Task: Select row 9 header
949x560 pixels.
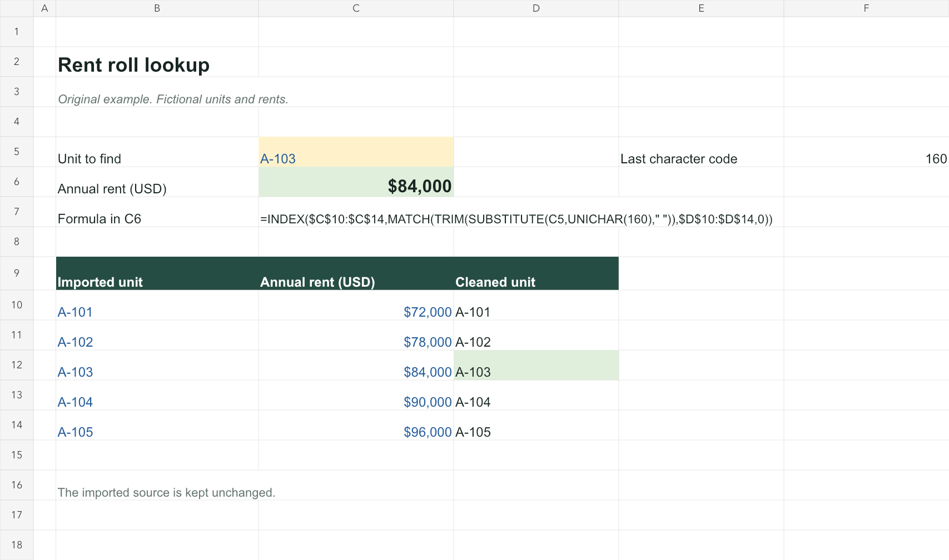Action: 17,273
